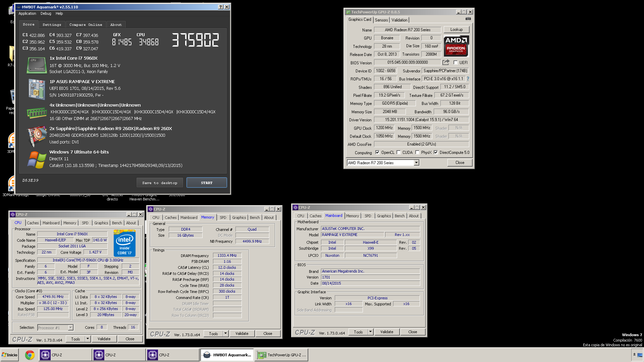The width and height of the screenshot is (644, 362).
Task: Open SPD tab in CPU-Z Memory window
Action: click(x=223, y=218)
